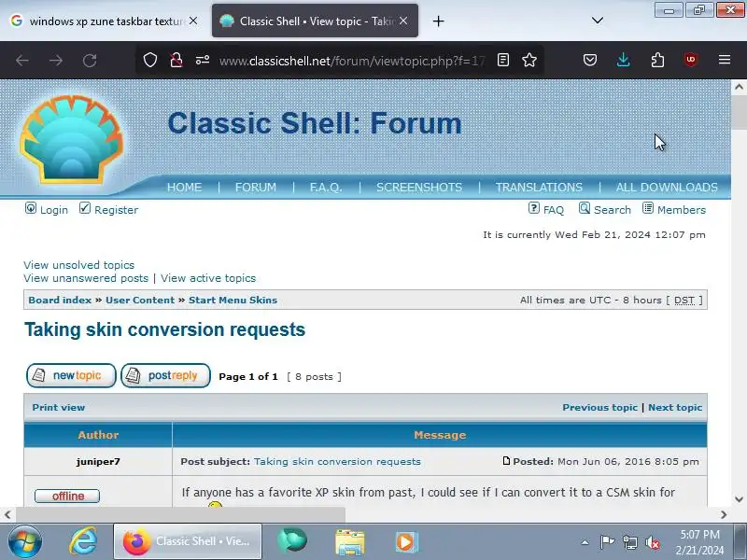
Task: Click the address bar URL field
Action: pos(352,61)
